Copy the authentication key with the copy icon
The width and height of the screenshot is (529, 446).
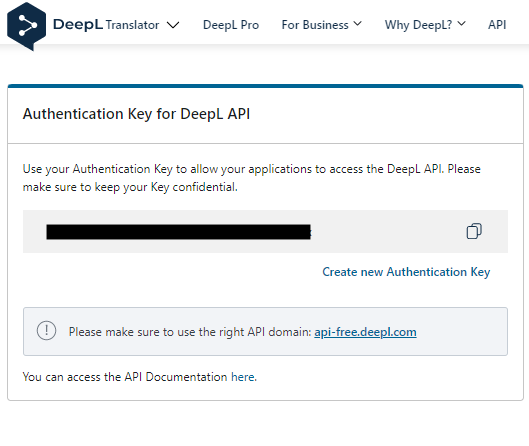click(474, 231)
